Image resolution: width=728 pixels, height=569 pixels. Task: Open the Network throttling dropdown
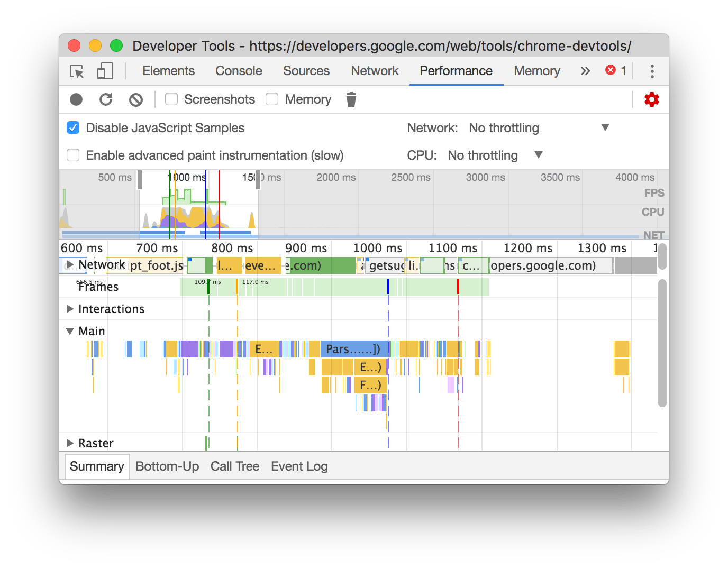605,127
